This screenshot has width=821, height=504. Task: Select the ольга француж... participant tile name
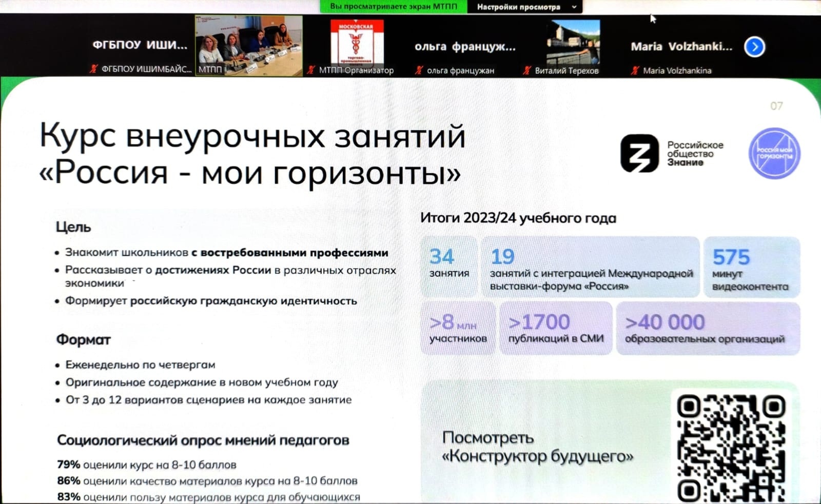[x=465, y=47]
